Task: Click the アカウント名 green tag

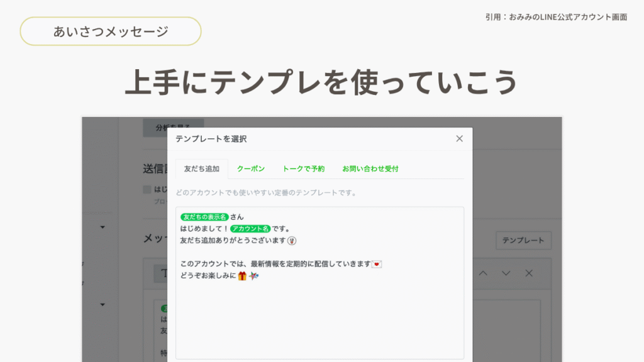Action: pos(250,229)
